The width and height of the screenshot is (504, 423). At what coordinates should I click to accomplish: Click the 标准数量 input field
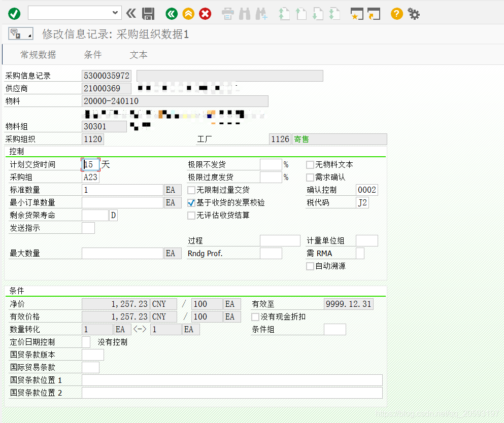pyautogui.click(x=122, y=190)
